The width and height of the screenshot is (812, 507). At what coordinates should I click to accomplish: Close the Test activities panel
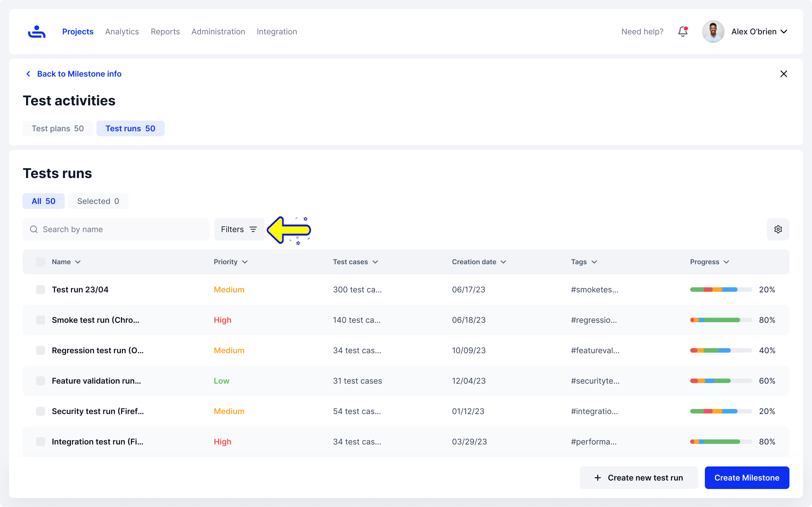(x=784, y=74)
